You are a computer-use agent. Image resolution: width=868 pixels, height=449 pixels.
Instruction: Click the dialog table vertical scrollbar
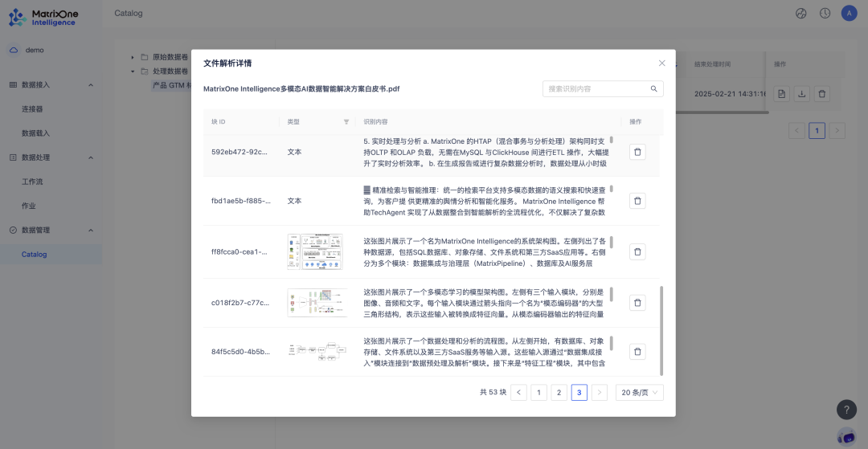tap(661, 331)
